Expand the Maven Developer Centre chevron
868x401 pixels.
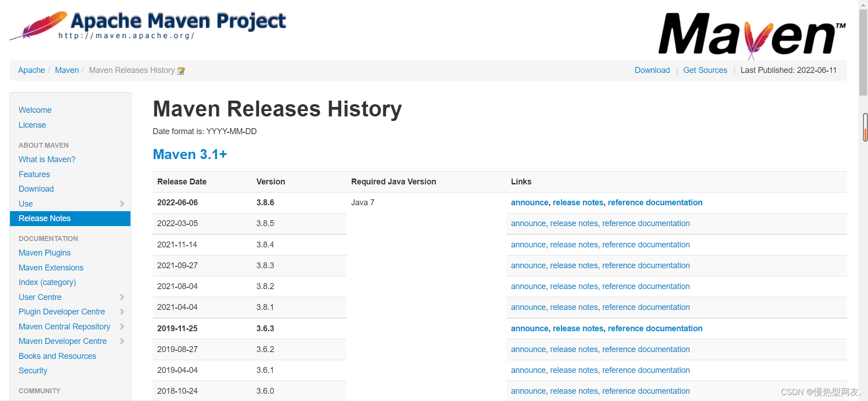tap(122, 341)
